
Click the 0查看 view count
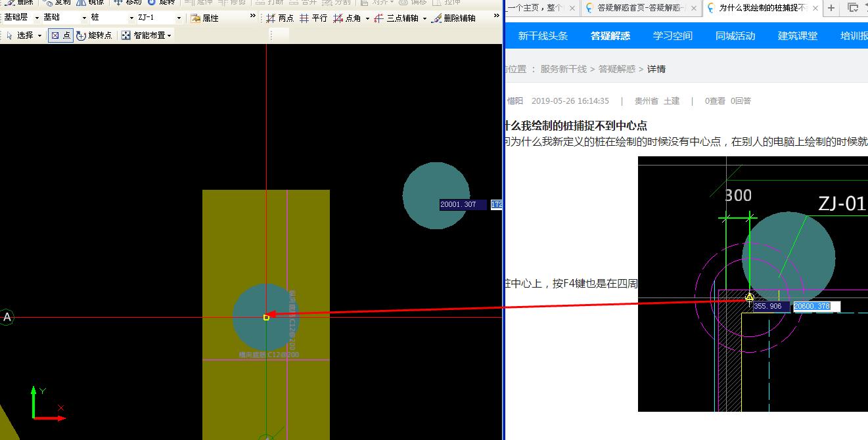point(715,101)
